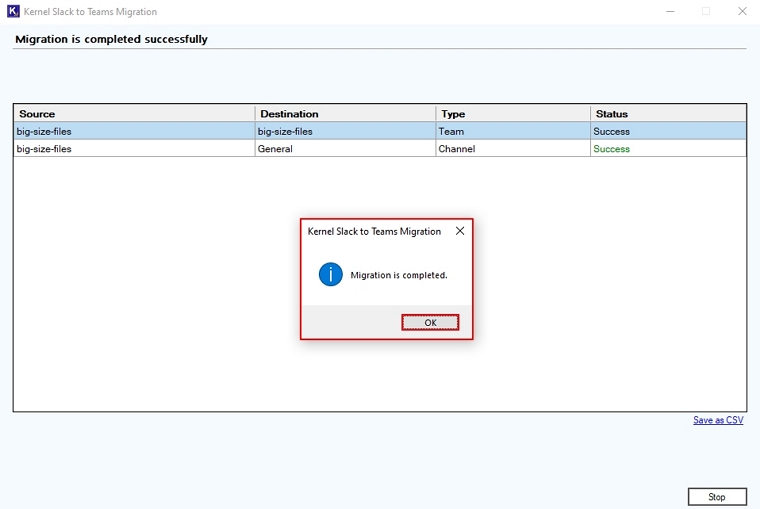Click the Stop button
The width and height of the screenshot is (760, 509).
pyautogui.click(x=717, y=497)
